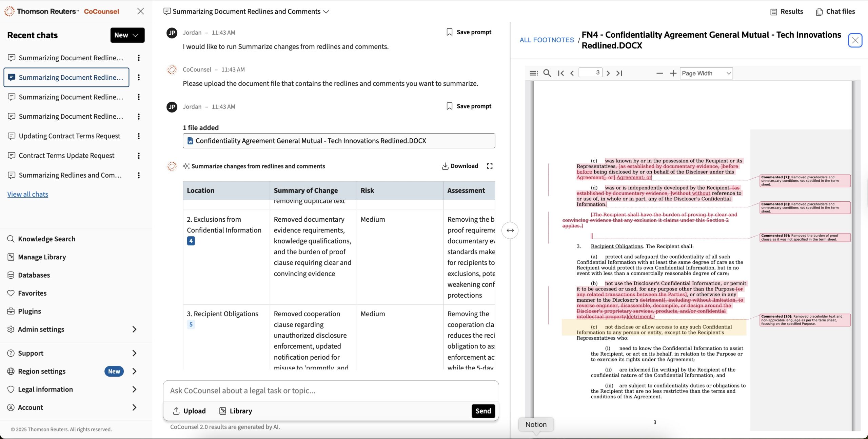This screenshot has height=439, width=868.
Task: Zoom out with the minus icon
Action: coord(659,73)
